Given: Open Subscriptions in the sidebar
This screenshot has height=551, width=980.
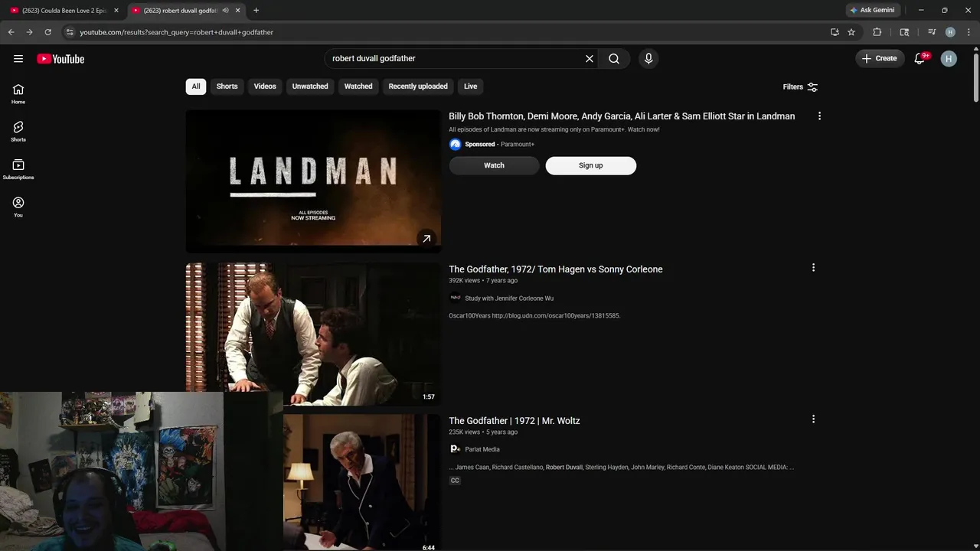Looking at the screenshot, I should coord(18,169).
